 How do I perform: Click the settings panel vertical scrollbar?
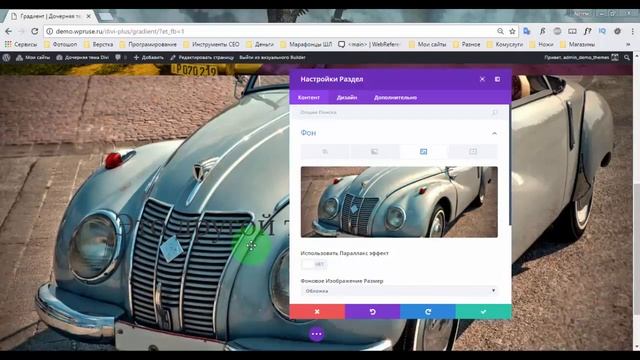point(510,164)
